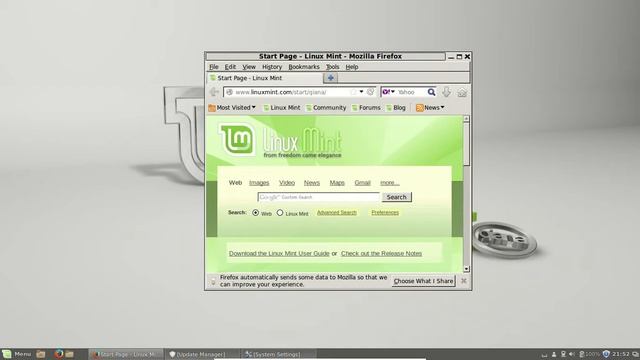
Task: Bookmark this page with the star icon
Action: [353, 92]
